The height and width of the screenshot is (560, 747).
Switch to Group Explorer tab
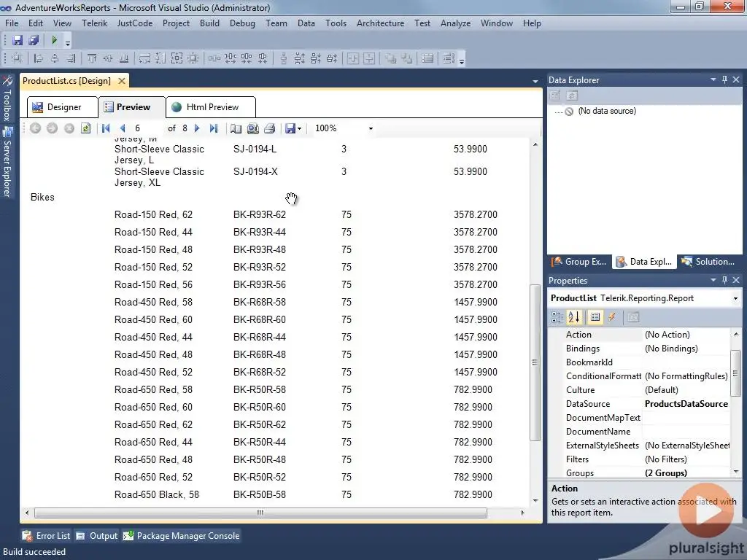tap(579, 262)
